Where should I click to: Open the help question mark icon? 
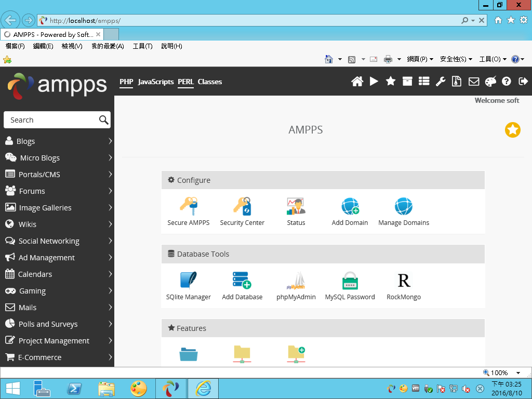coord(506,82)
